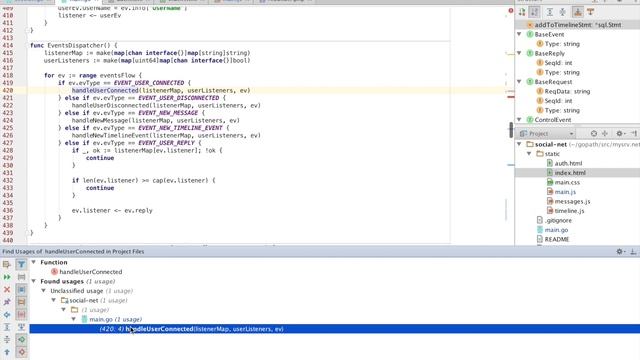Open Project panel gear settings
This screenshot has height=360, width=640.
(x=620, y=133)
